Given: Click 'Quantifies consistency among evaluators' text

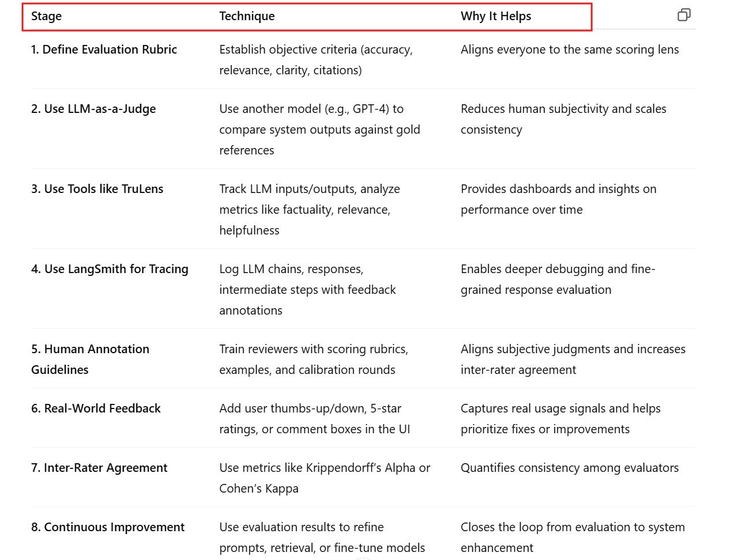Looking at the screenshot, I should pos(569,468).
